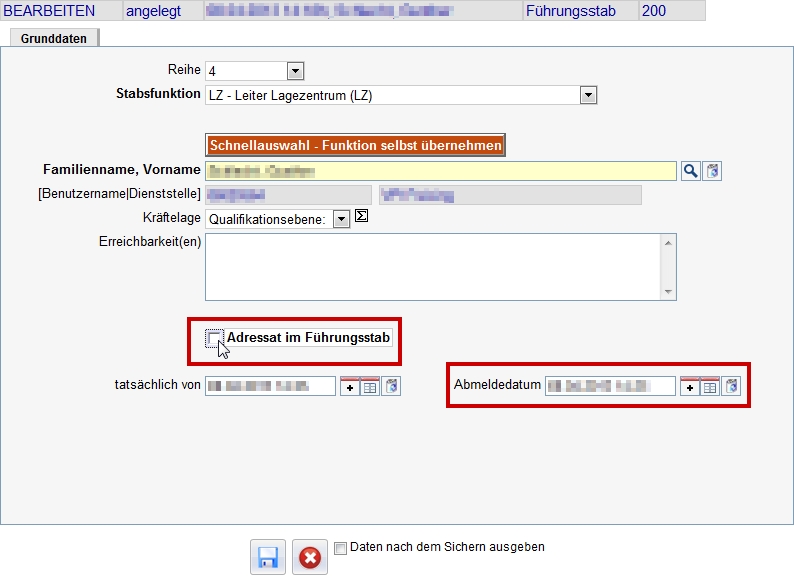Click the plus date icon for Abmeldedatum
794x580 pixels.
[x=690, y=386]
